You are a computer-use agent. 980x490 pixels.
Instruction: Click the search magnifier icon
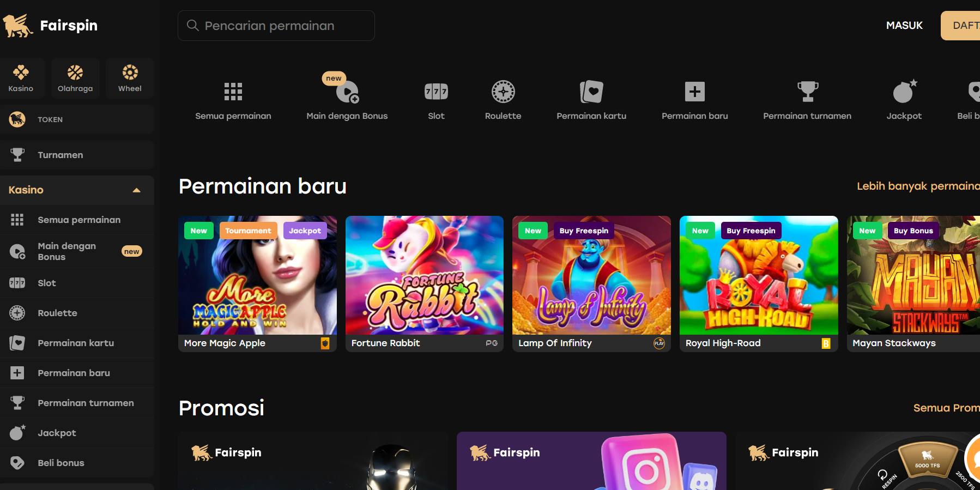coord(192,25)
